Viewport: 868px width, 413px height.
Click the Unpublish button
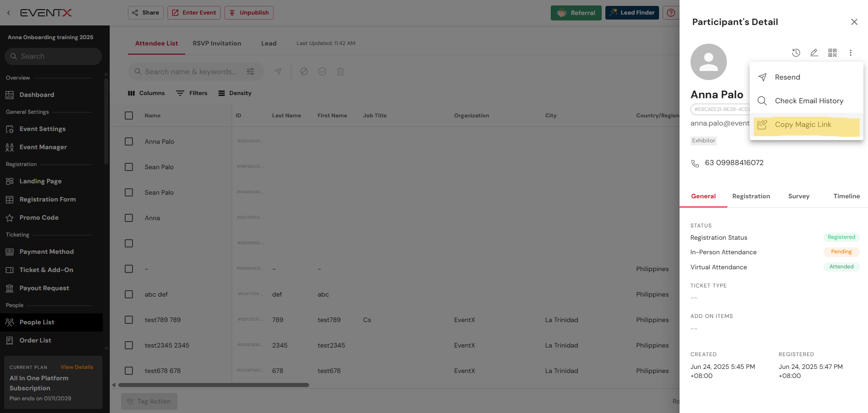[249, 13]
